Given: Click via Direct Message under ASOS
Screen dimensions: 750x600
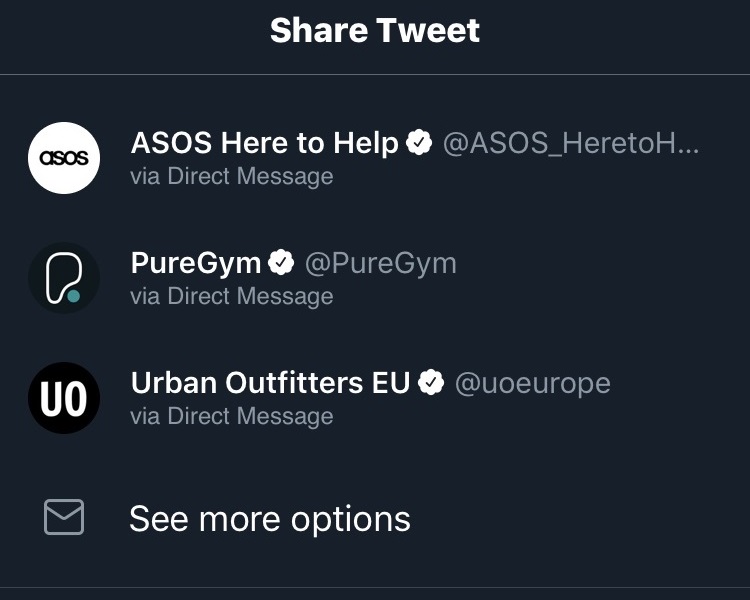Looking at the screenshot, I should (232, 176).
